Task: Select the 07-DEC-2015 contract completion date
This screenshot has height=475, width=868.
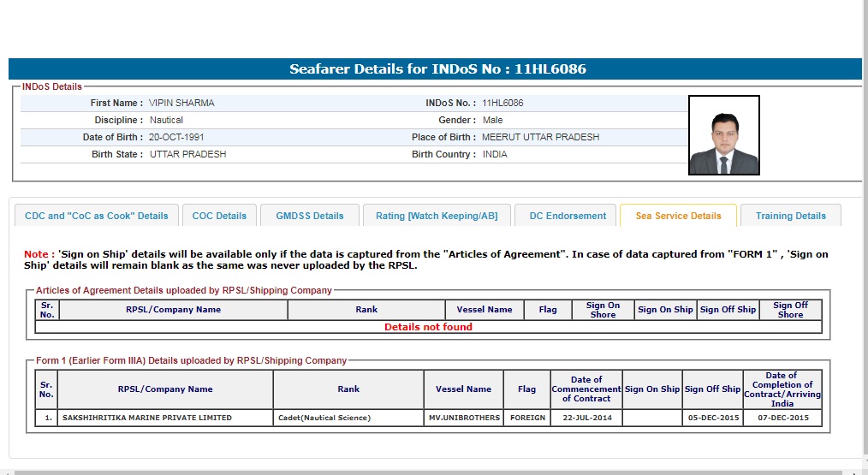Action: coord(782,418)
